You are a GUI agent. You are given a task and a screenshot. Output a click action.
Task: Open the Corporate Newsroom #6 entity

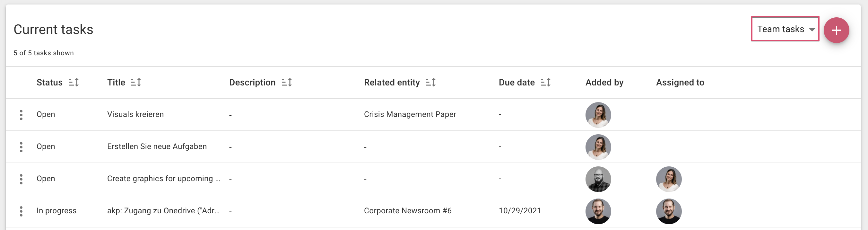pyautogui.click(x=407, y=211)
